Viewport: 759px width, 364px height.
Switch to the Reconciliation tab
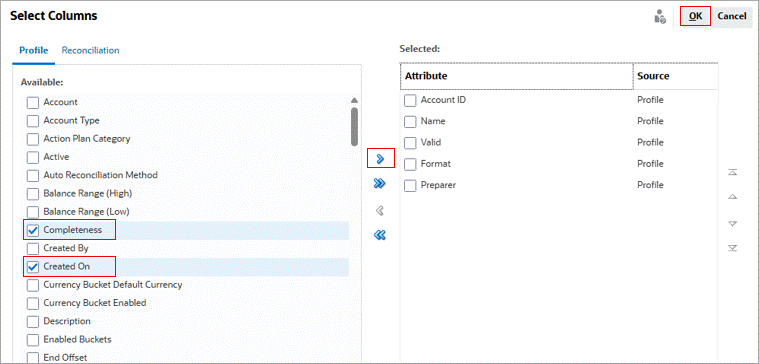pos(91,50)
